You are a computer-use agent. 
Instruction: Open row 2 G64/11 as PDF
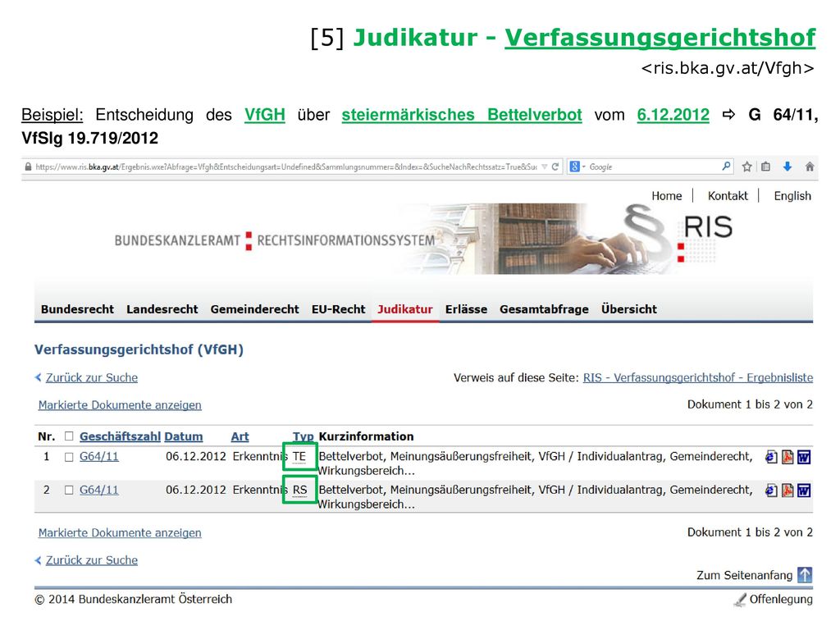tap(787, 491)
